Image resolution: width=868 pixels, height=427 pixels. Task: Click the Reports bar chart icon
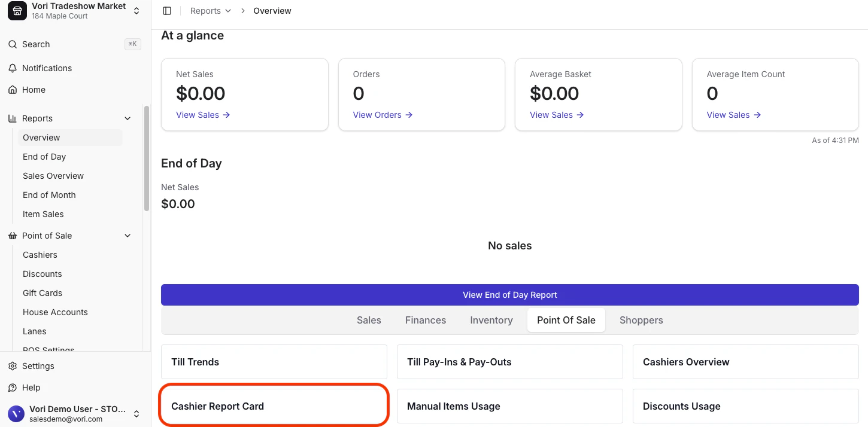click(x=13, y=118)
